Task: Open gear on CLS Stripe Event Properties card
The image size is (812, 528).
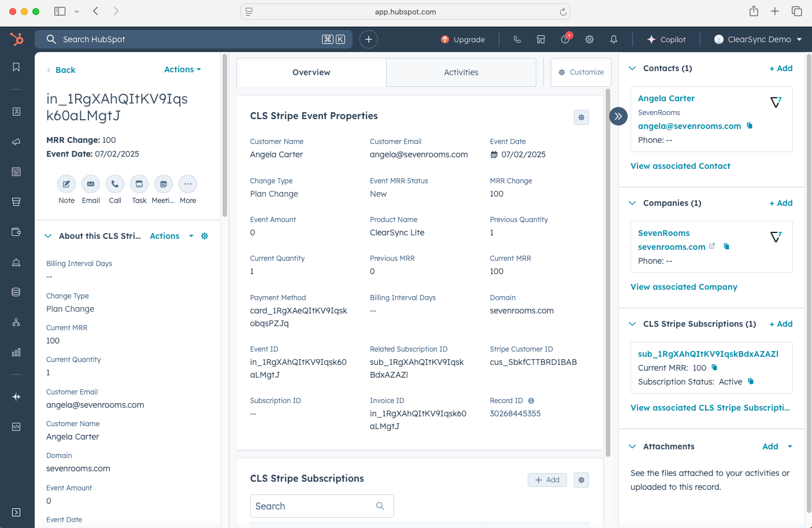Action: click(581, 117)
